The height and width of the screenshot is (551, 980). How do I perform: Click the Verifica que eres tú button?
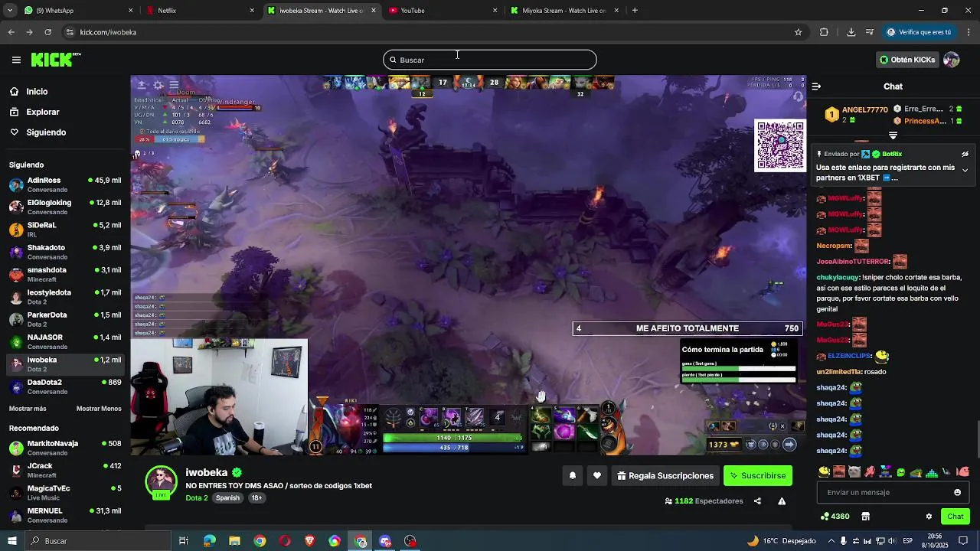point(919,32)
